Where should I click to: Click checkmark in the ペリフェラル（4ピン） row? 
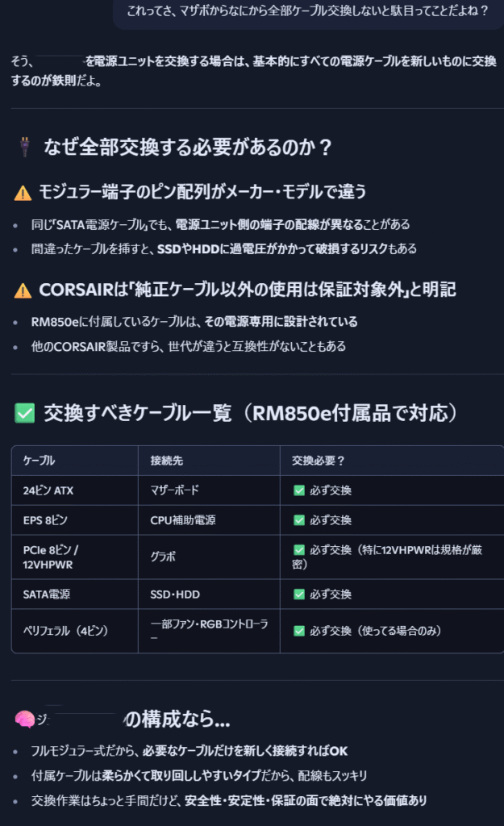(x=299, y=631)
